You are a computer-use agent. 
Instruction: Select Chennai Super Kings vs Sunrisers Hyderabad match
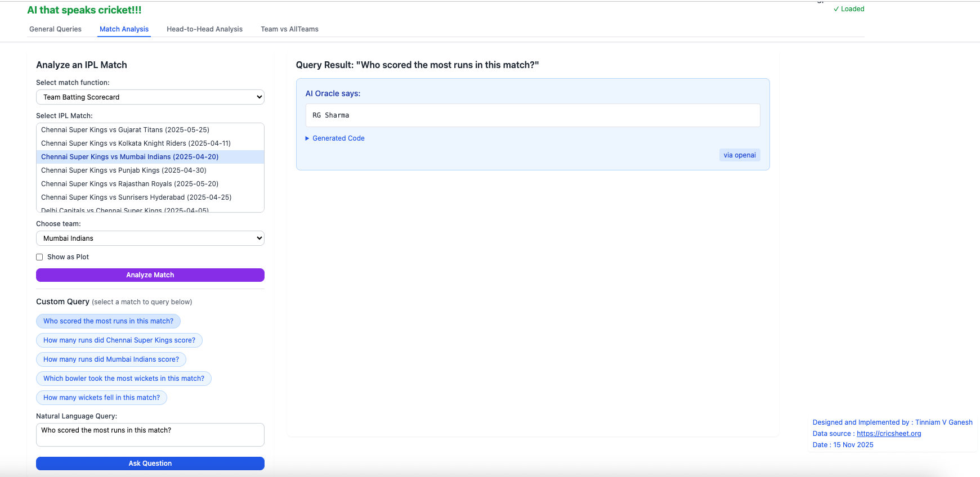pyautogui.click(x=136, y=197)
